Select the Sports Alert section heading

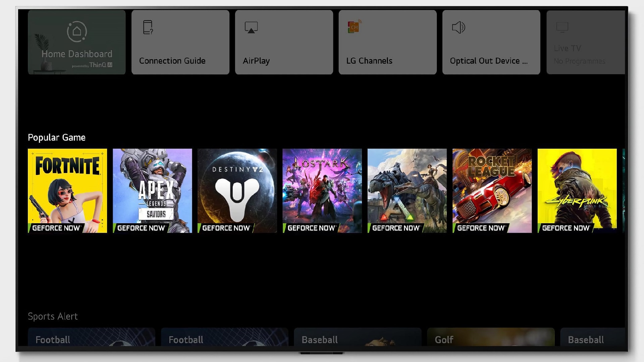coord(53,316)
